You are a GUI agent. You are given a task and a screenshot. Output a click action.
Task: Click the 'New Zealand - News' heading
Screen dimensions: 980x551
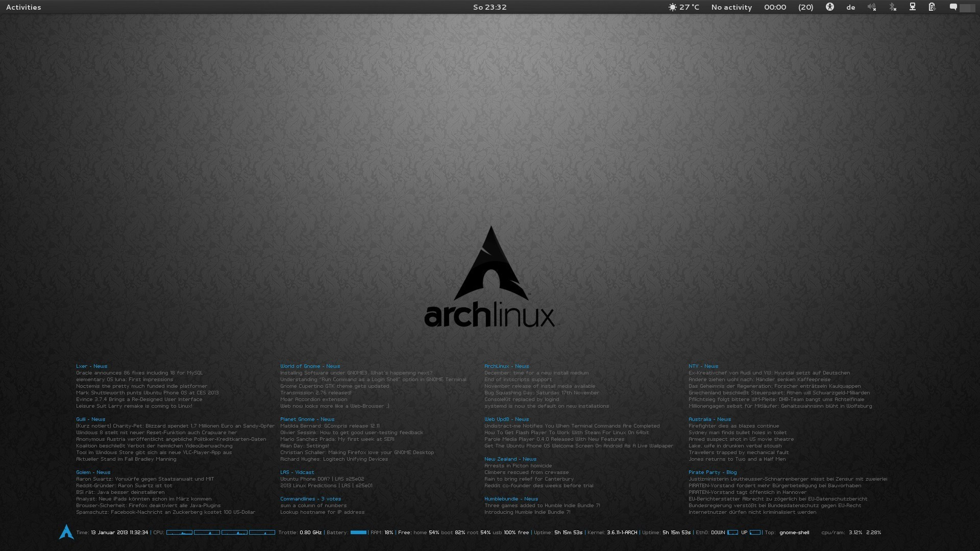(x=510, y=459)
